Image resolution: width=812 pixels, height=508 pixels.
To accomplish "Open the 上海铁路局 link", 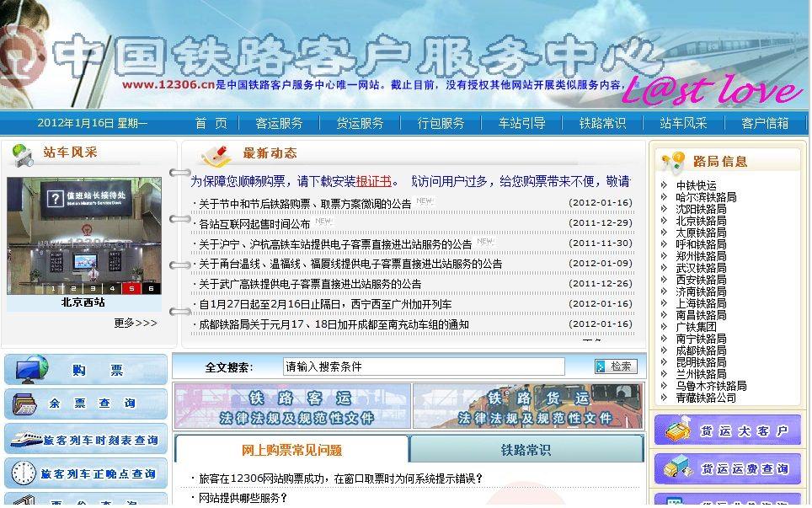I will coord(701,303).
